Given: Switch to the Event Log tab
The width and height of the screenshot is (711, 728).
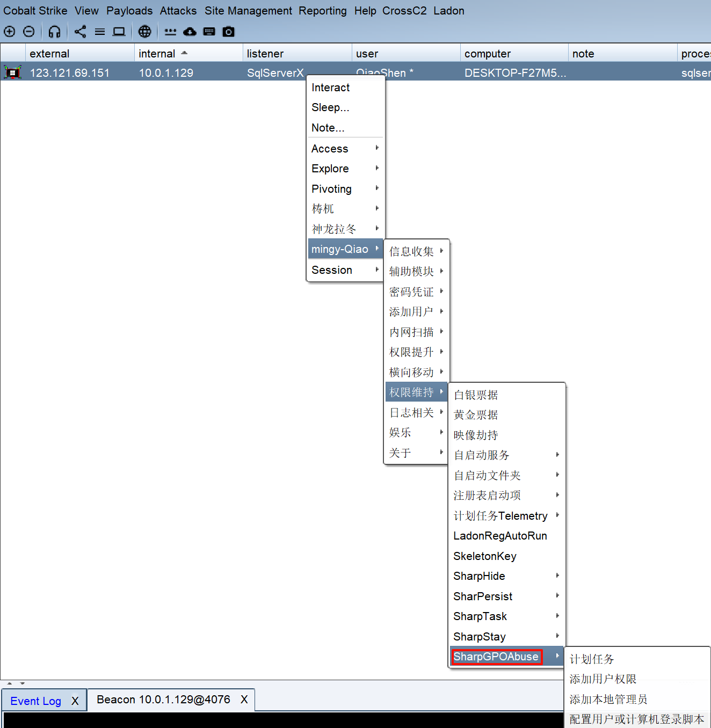Looking at the screenshot, I should (x=35, y=701).
